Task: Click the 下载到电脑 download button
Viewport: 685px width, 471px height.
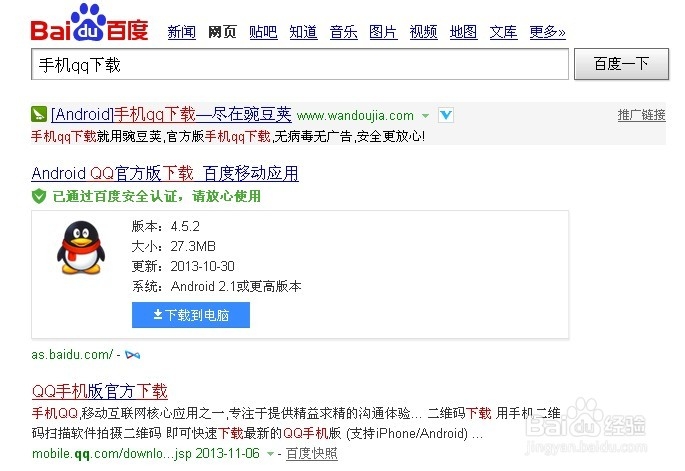Action: click(191, 315)
